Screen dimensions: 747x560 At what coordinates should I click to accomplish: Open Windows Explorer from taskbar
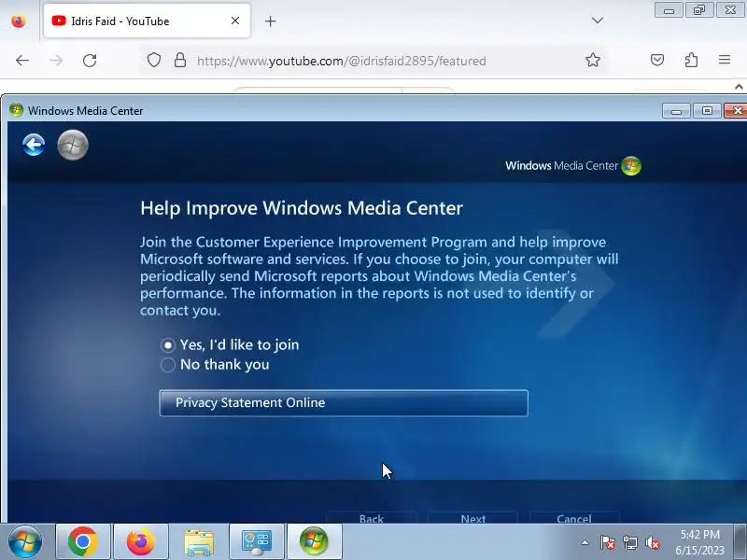[x=199, y=541]
